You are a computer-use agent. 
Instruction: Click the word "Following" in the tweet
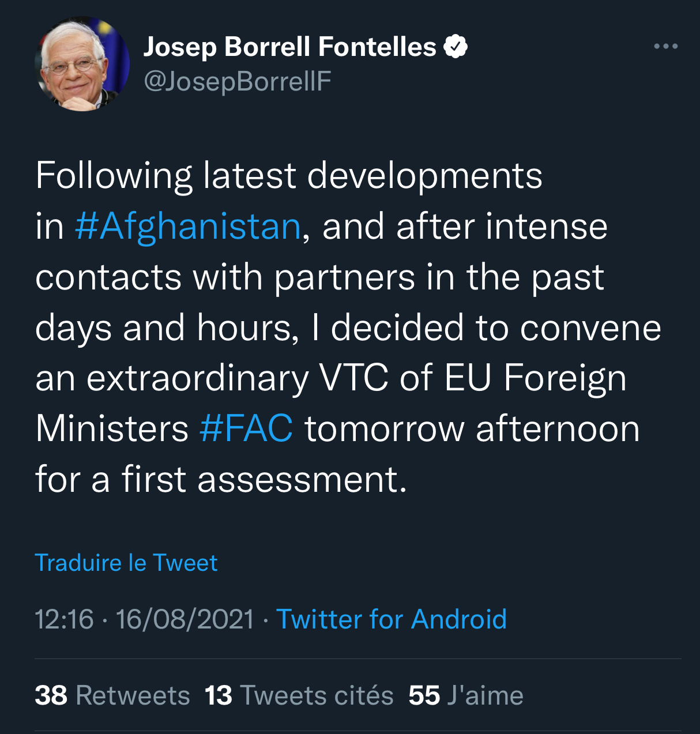pos(114,175)
